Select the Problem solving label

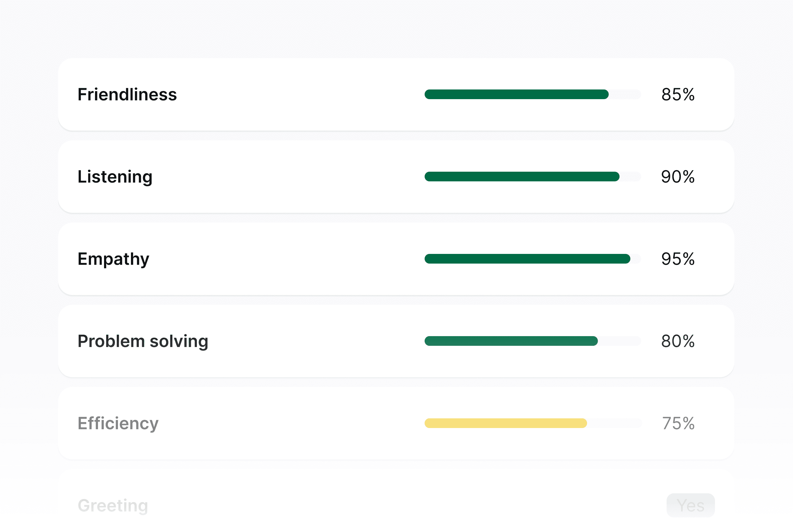tap(142, 341)
